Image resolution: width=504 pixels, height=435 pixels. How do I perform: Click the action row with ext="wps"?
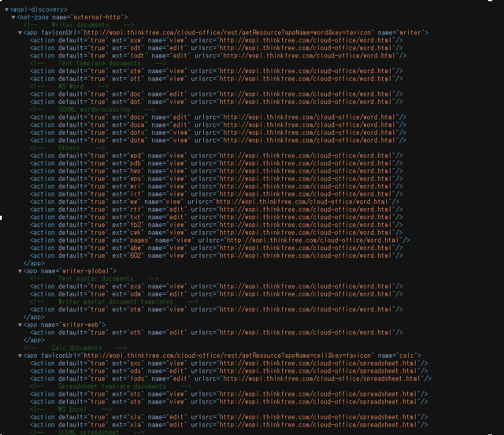pos(216,179)
